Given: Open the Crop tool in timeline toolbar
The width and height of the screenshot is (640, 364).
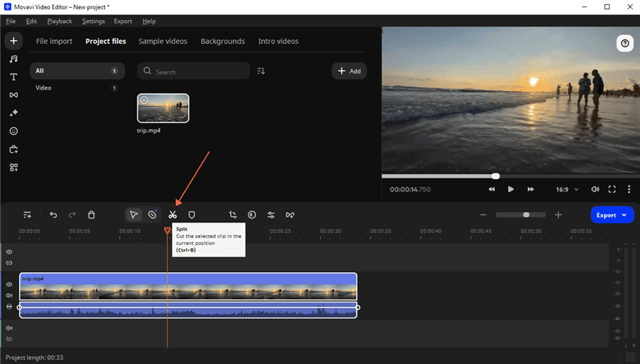Looking at the screenshot, I should (233, 214).
